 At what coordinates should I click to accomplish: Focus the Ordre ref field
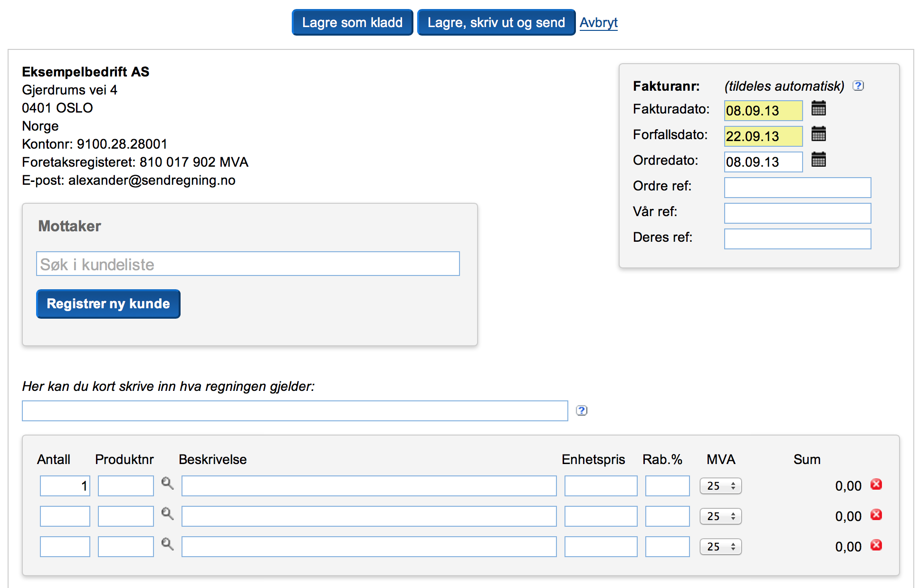797,188
